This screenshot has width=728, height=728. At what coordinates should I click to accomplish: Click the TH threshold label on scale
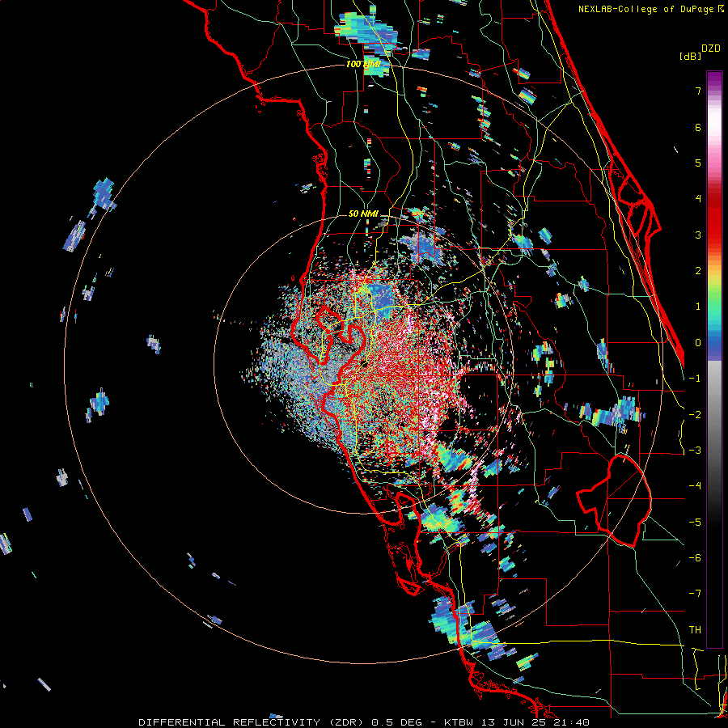(x=695, y=630)
